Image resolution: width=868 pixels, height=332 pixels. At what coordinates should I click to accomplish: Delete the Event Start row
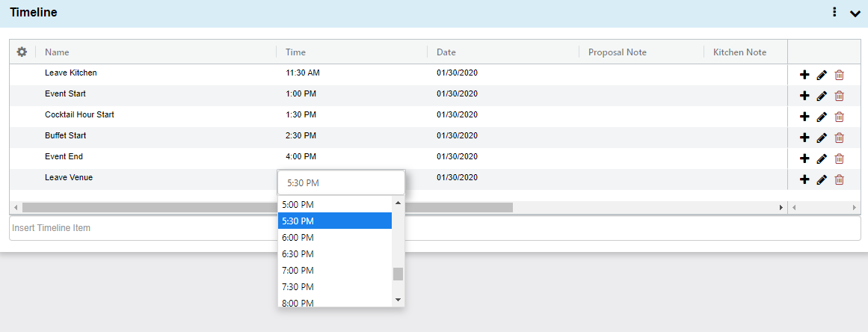tap(839, 96)
